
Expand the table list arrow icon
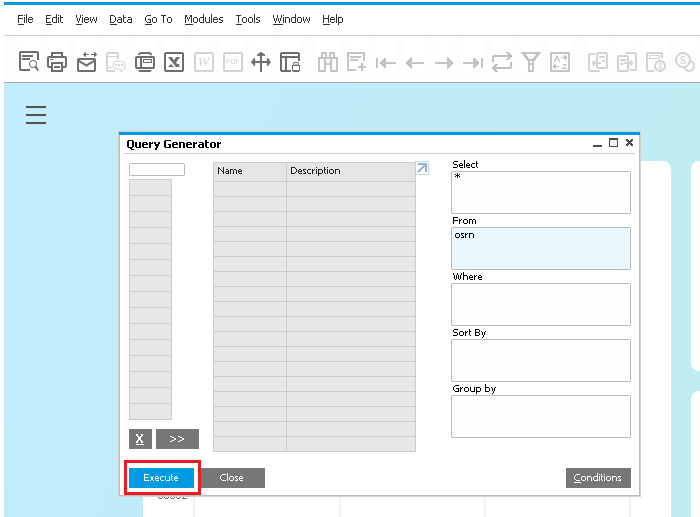click(x=422, y=169)
